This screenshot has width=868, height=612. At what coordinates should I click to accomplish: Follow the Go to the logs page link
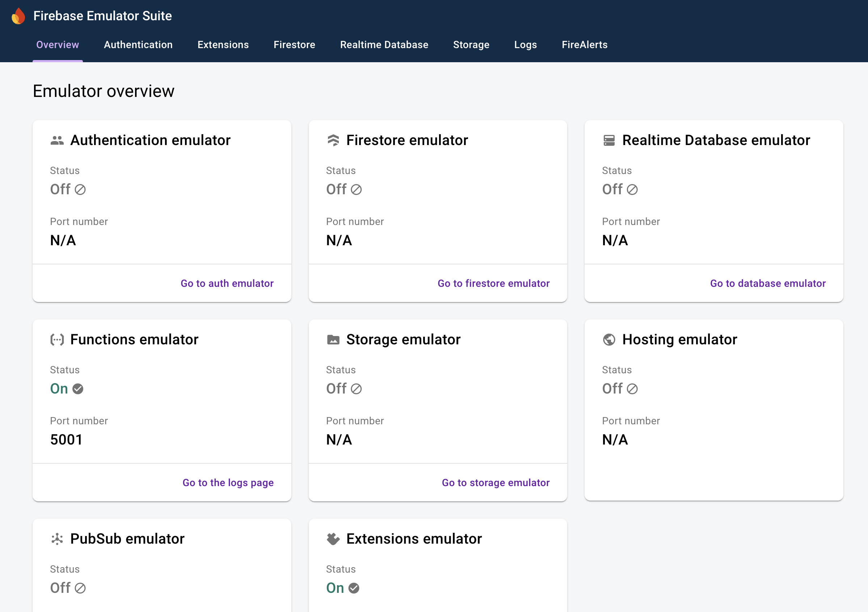[x=228, y=483]
